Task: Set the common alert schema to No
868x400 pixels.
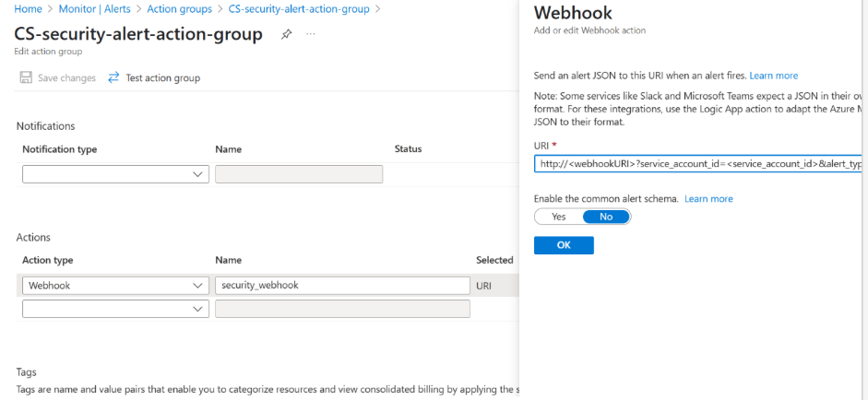Action: pyautogui.click(x=606, y=217)
